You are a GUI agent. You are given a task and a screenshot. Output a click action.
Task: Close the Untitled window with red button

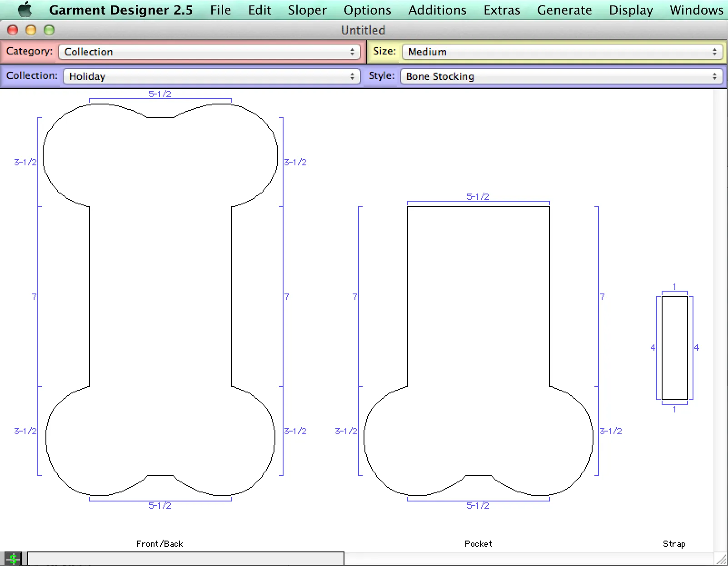[13, 30]
